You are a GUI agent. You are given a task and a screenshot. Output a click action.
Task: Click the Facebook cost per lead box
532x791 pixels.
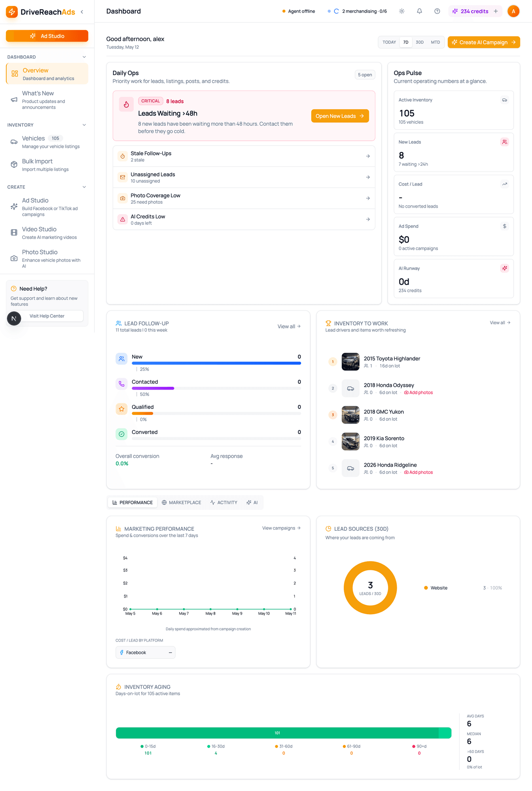click(x=146, y=653)
